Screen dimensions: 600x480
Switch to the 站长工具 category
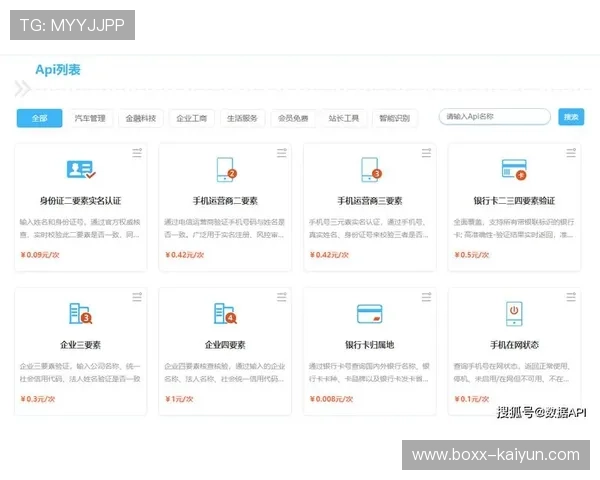click(344, 118)
